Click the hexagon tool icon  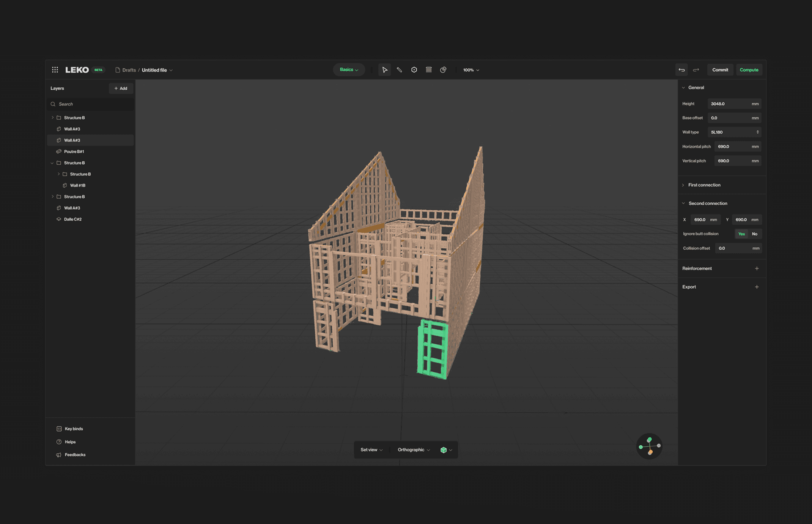click(x=414, y=70)
